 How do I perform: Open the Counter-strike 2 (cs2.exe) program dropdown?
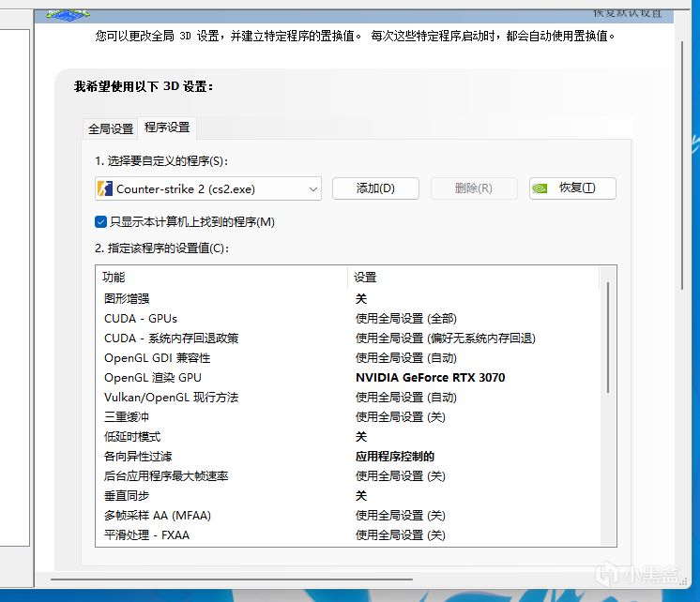[208, 188]
